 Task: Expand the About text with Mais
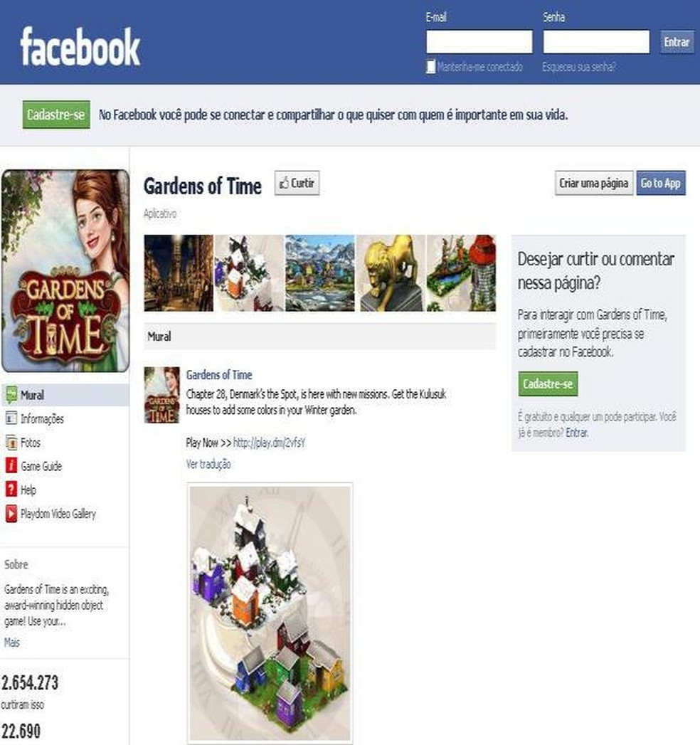[12, 643]
